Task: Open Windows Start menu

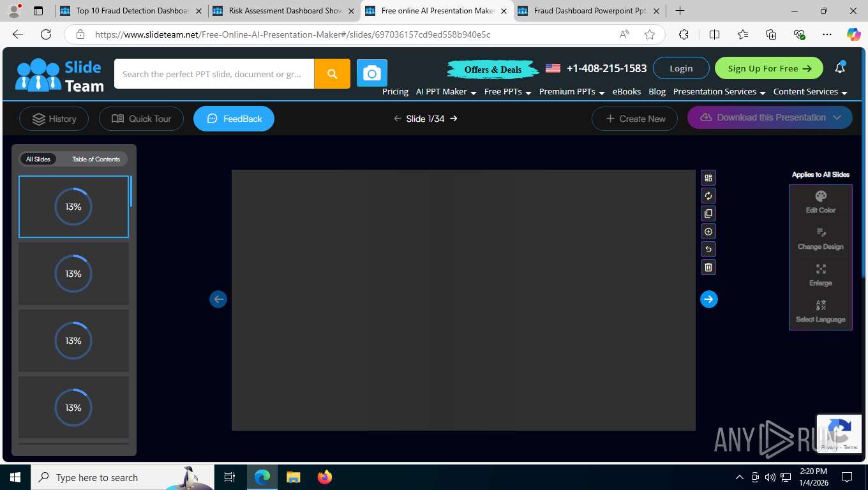Action: pyautogui.click(x=15, y=477)
